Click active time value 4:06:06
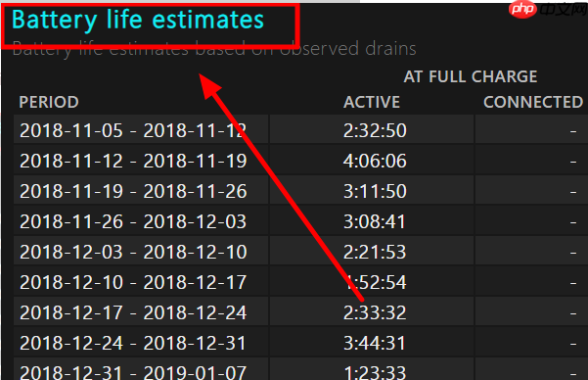 pos(375,161)
